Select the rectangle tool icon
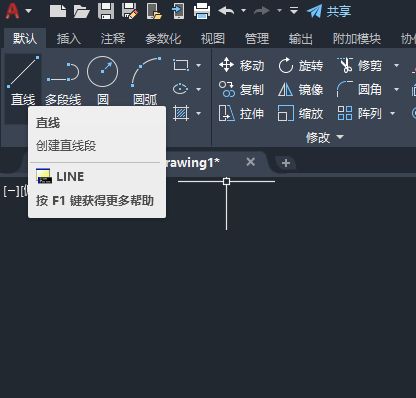Screen dimensions: 416x398 [181, 65]
